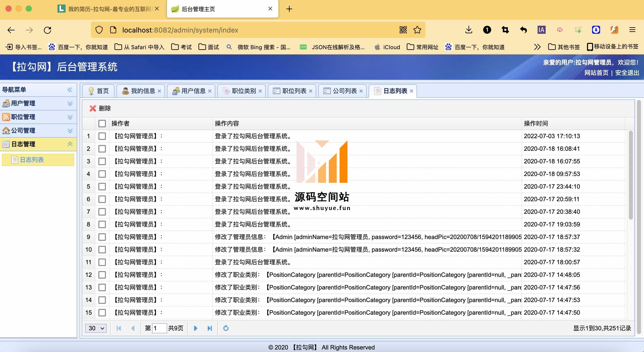Collapse the navigation menu panel
644x352 pixels.
[x=70, y=90]
